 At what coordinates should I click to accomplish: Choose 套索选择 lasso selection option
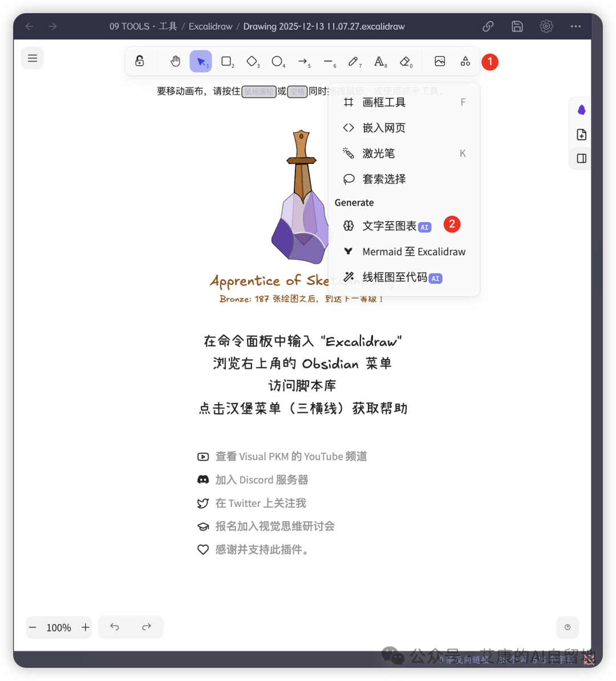pyautogui.click(x=404, y=179)
